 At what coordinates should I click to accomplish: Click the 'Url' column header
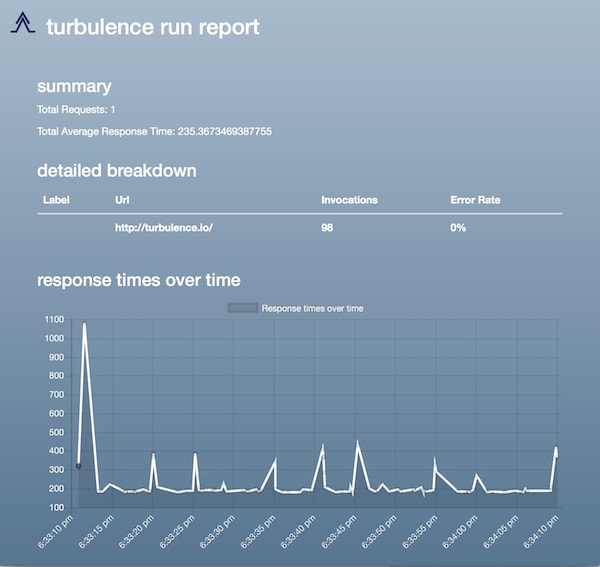coord(122,200)
